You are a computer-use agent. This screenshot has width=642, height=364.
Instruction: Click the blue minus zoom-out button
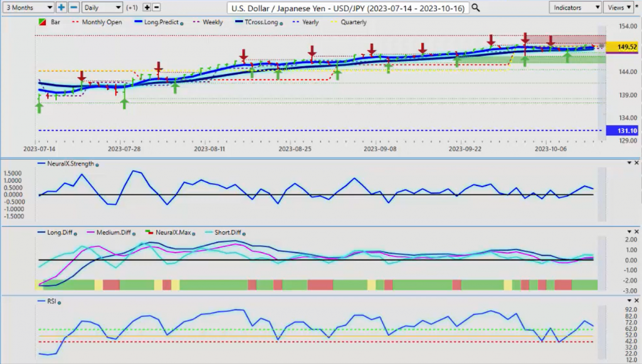[73, 8]
